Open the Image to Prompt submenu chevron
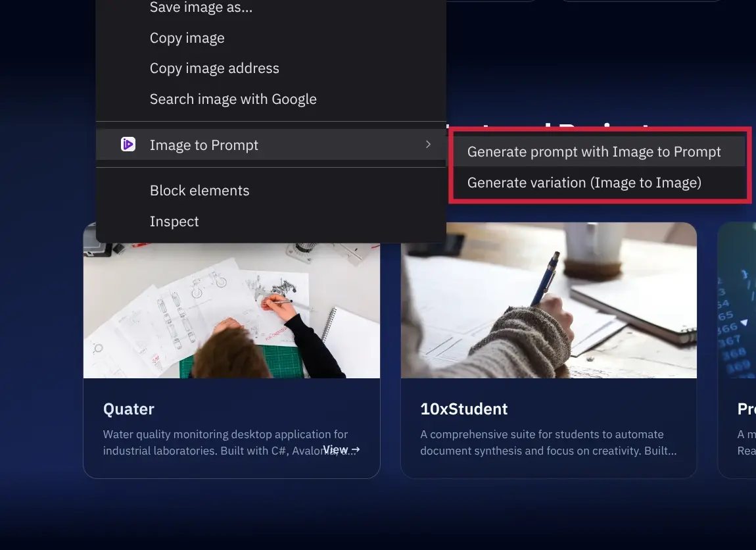 tap(428, 144)
